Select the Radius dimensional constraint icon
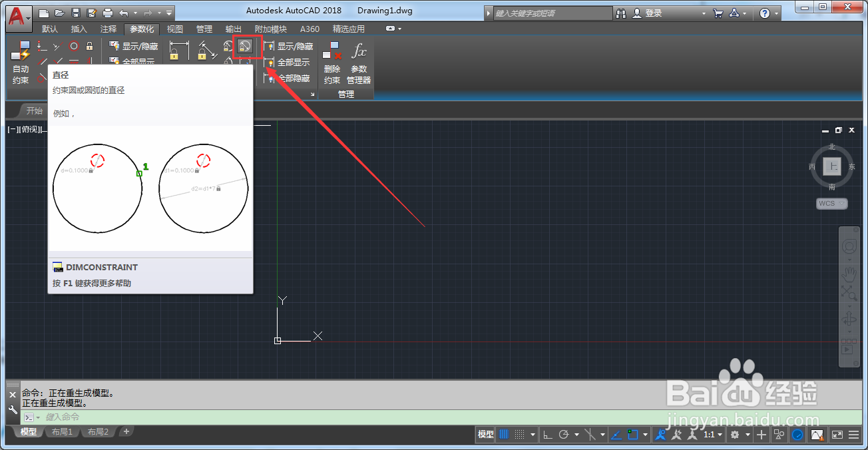Image resolution: width=868 pixels, height=450 pixels. tap(228, 46)
